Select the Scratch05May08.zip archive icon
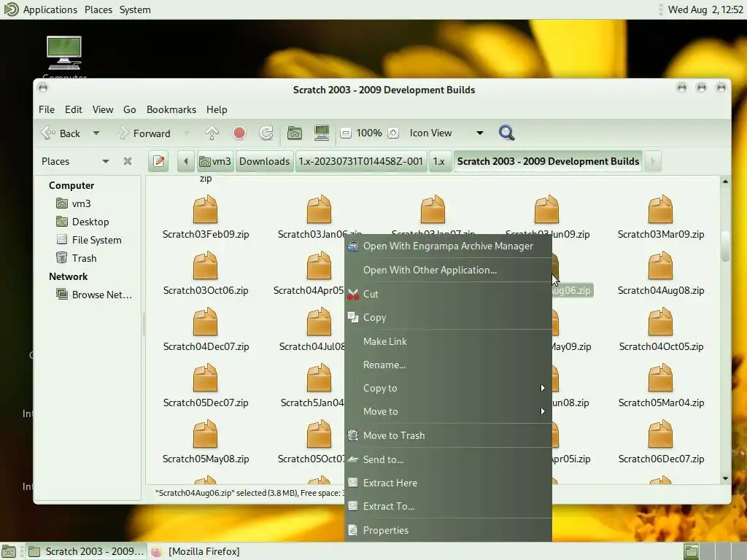747x560 pixels. [205, 435]
